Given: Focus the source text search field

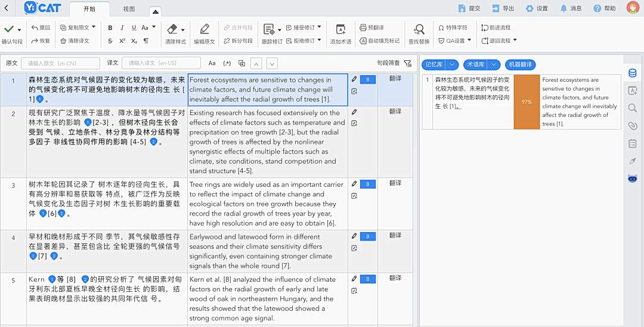Looking at the screenshot, I should (x=60, y=63).
